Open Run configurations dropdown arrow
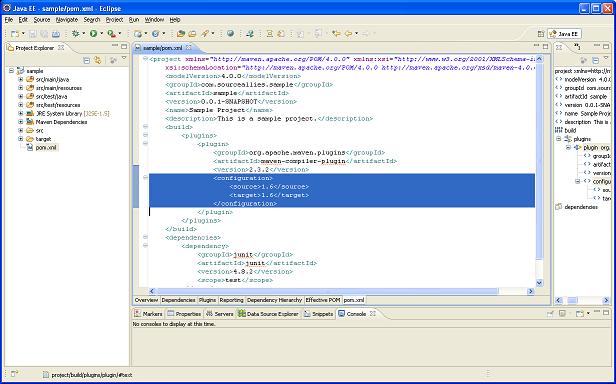Image resolution: width=616 pixels, height=384 pixels. coord(101,34)
